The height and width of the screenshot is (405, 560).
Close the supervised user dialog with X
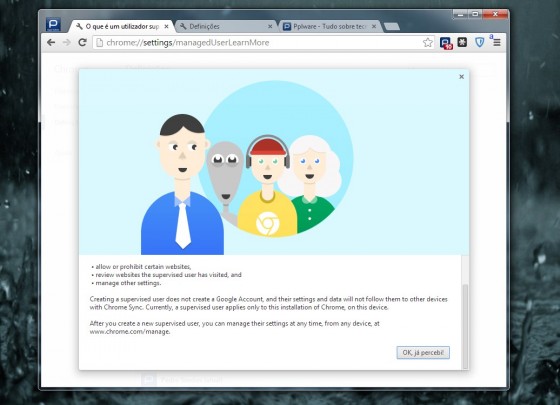(x=461, y=76)
